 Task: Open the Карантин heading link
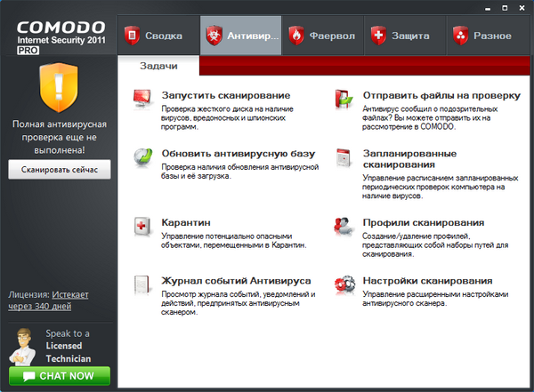pyautogui.click(x=186, y=222)
